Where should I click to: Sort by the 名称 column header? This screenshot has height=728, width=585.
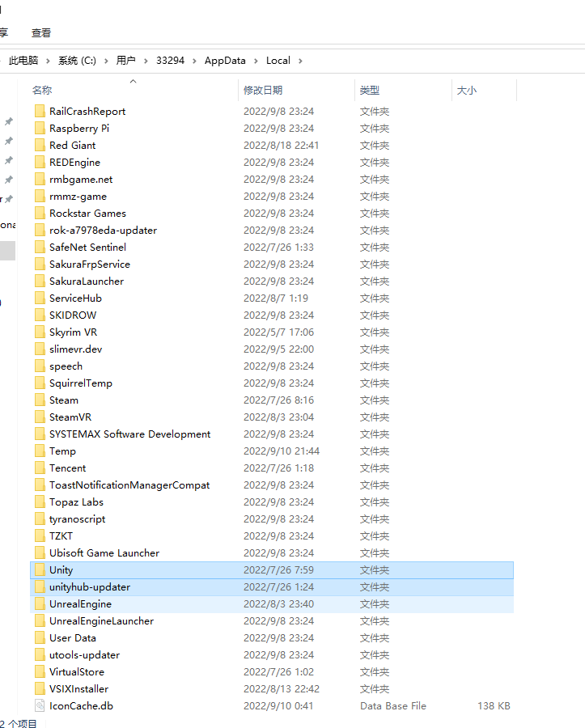[x=42, y=90]
